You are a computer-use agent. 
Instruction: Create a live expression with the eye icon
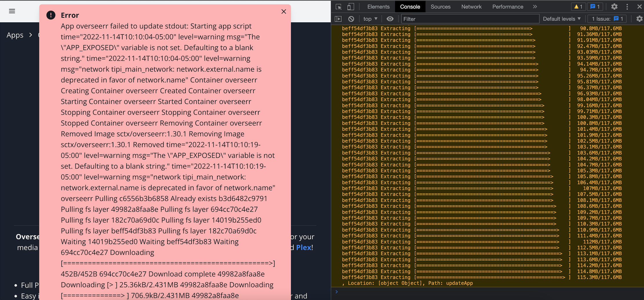(390, 19)
